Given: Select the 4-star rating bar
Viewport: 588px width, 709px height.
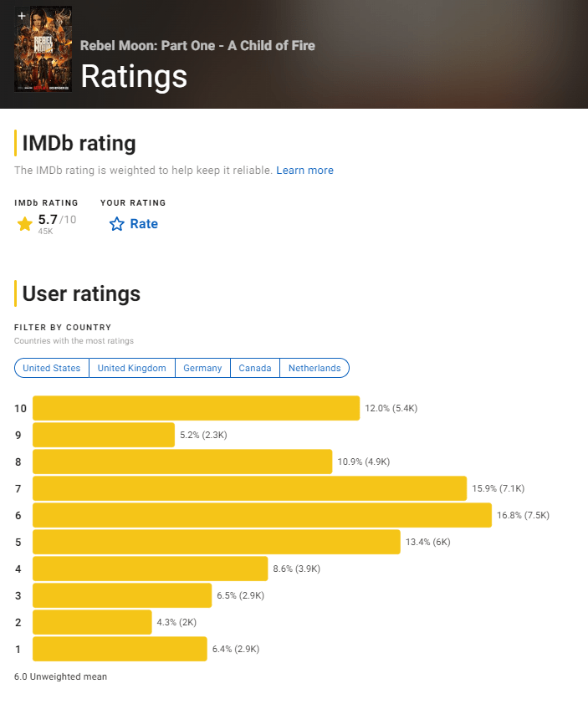Looking at the screenshot, I should click(x=150, y=569).
